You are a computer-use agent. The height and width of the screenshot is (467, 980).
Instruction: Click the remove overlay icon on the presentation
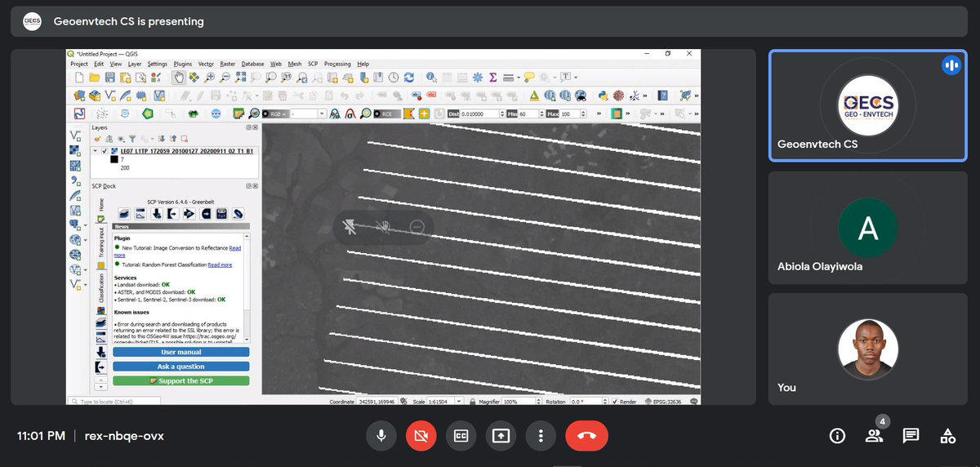tap(417, 227)
